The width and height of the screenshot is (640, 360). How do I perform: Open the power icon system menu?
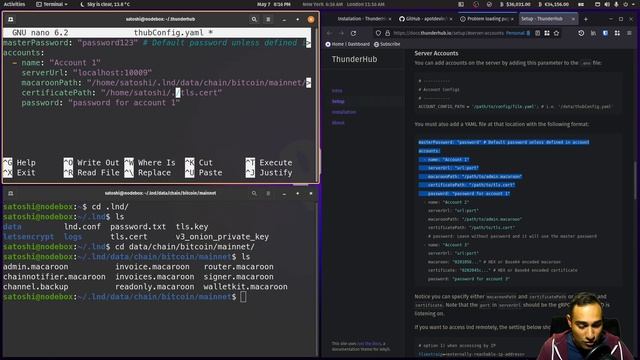(x=626, y=4)
